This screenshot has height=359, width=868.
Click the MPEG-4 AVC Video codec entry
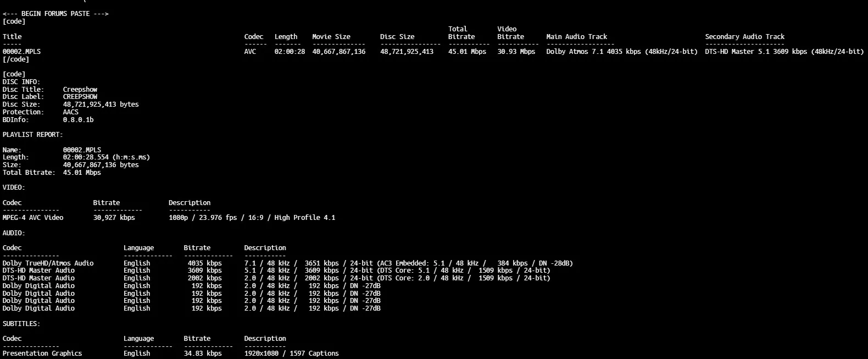pos(33,218)
